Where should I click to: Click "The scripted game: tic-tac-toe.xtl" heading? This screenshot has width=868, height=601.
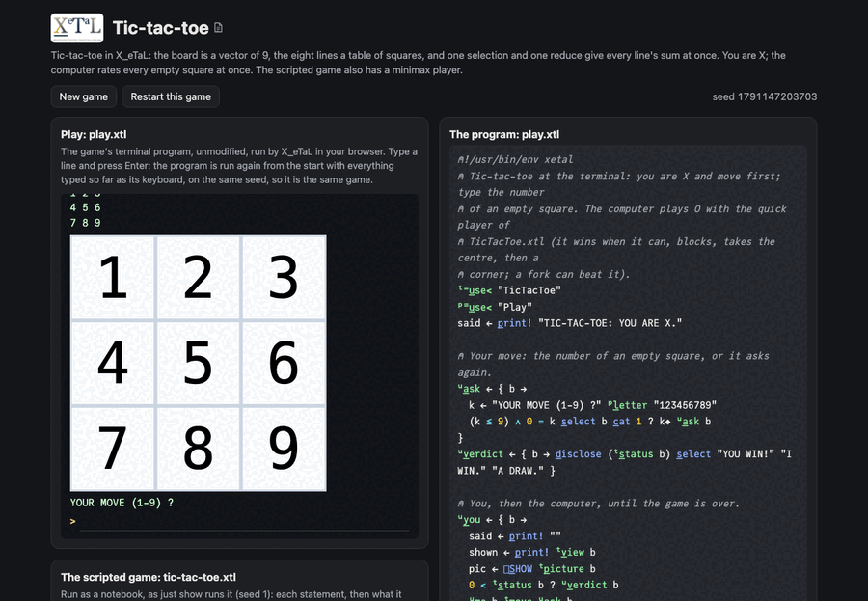[x=149, y=577]
